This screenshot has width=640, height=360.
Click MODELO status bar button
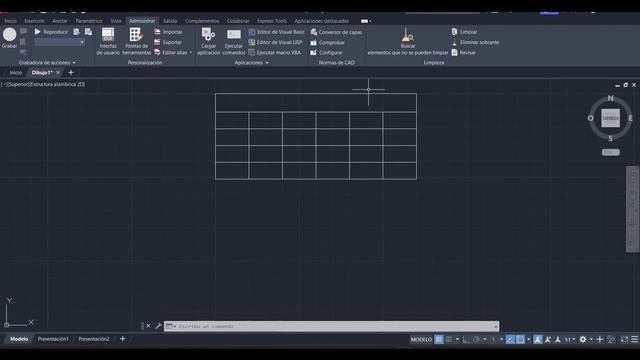coord(421,340)
